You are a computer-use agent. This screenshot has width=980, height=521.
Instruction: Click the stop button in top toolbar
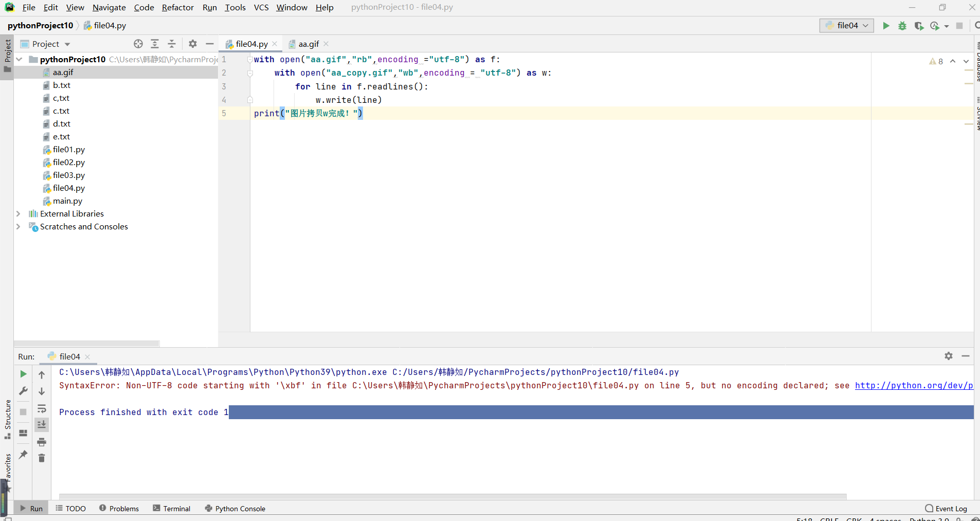959,26
